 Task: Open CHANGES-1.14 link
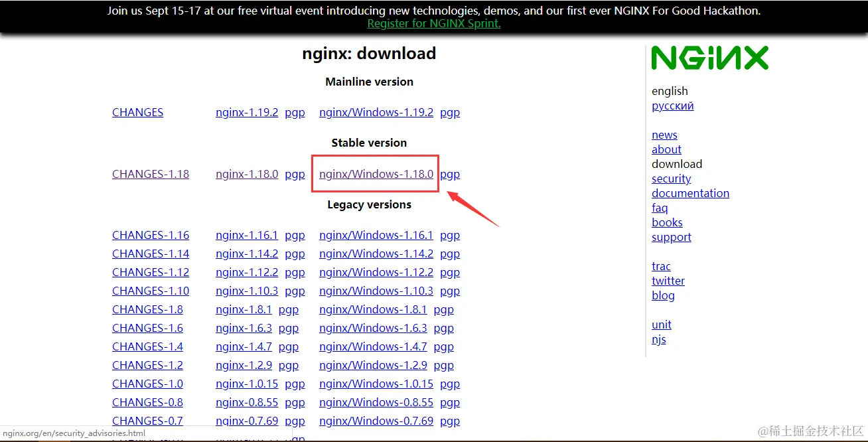pyautogui.click(x=151, y=254)
